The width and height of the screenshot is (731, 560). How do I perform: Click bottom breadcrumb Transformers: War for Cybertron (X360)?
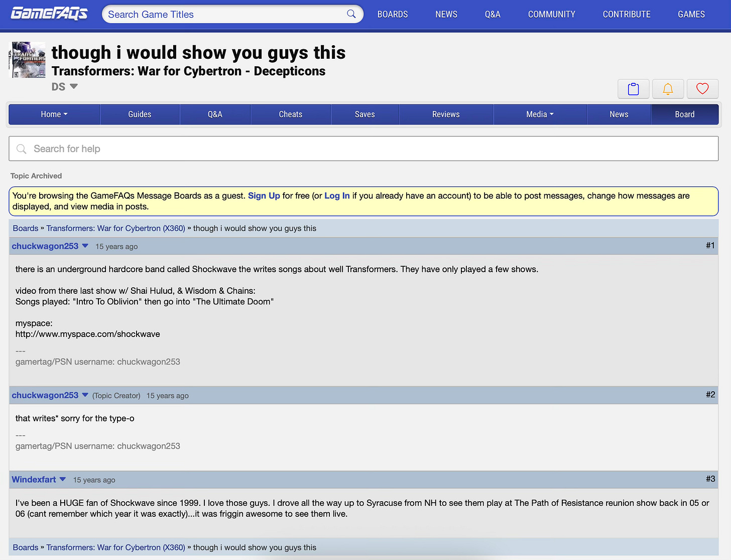115,547
